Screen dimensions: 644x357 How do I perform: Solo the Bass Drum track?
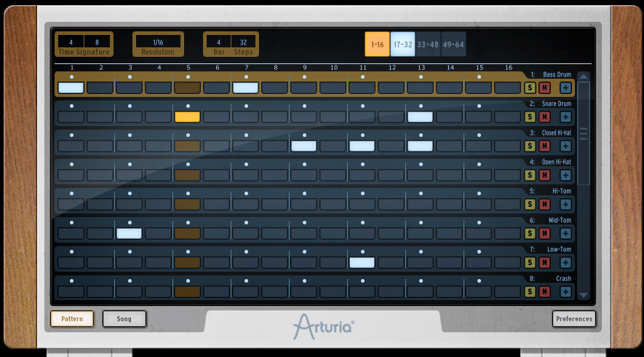pos(530,88)
